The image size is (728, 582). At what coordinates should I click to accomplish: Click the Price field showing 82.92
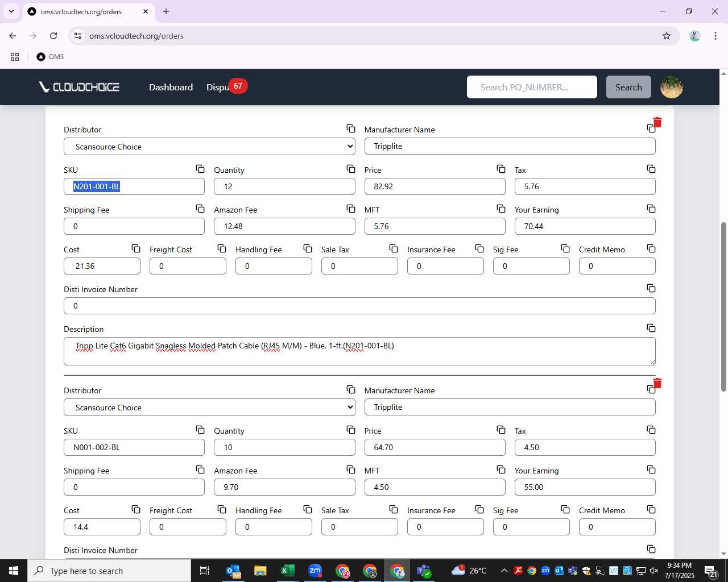pyautogui.click(x=435, y=186)
